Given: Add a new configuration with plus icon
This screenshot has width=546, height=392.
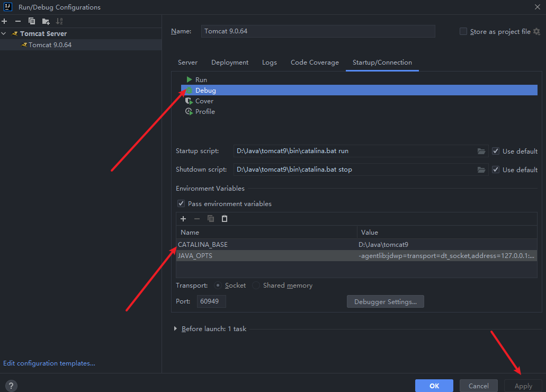Looking at the screenshot, I should click(x=5, y=21).
